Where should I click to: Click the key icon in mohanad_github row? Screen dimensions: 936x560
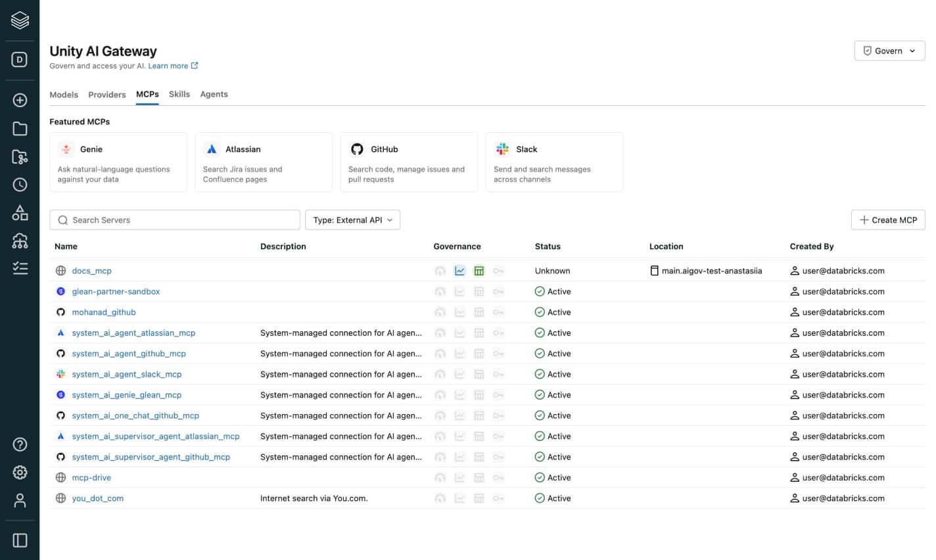click(x=498, y=312)
